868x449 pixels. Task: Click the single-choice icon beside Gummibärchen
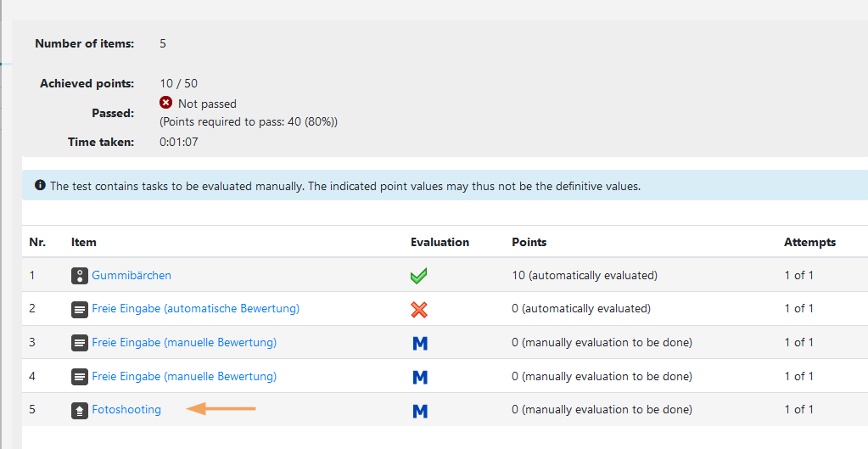pos(80,276)
